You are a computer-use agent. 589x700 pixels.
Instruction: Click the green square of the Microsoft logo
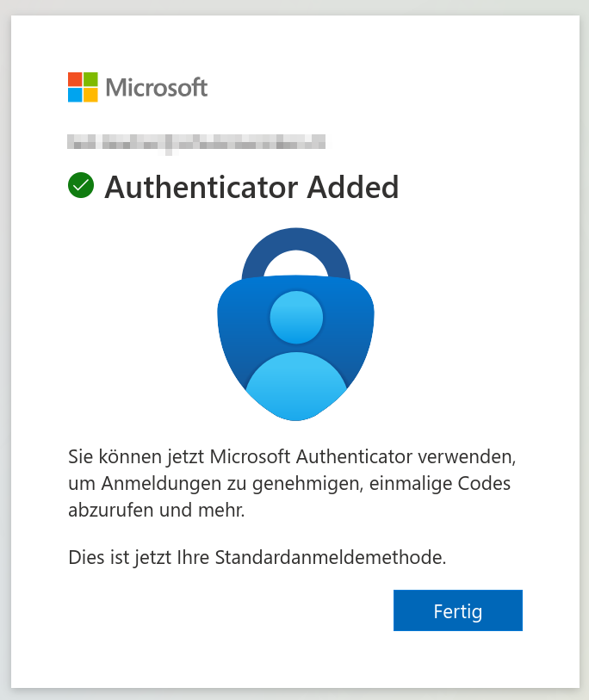pyautogui.click(x=90, y=79)
